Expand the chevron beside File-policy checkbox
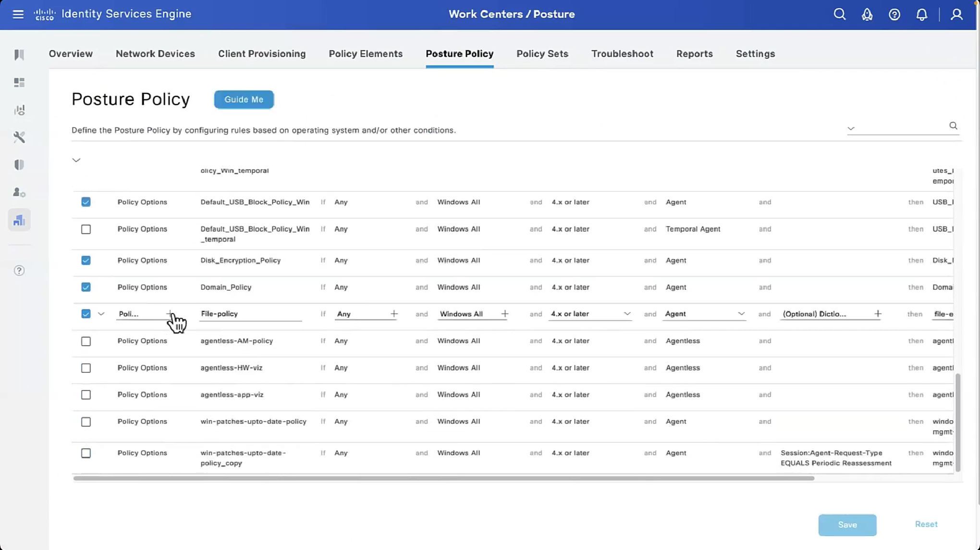This screenshot has height=550, width=980. [101, 314]
